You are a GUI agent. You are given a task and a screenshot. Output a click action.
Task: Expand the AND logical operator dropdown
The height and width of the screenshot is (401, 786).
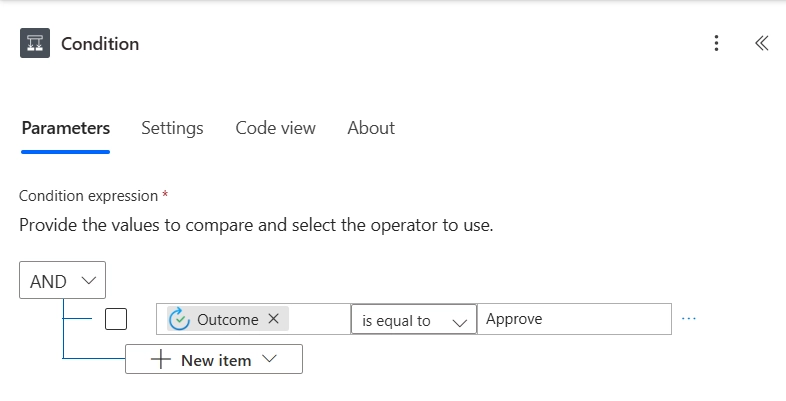point(62,281)
